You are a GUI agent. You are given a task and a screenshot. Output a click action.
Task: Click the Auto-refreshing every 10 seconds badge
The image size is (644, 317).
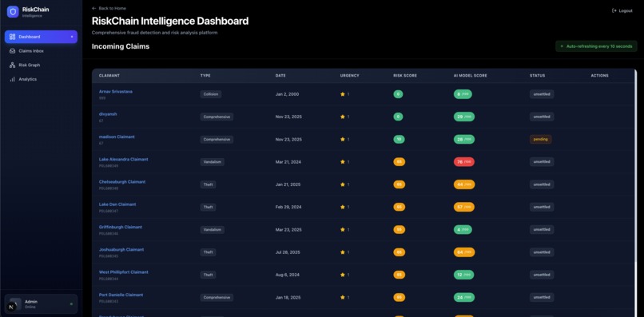(596, 46)
